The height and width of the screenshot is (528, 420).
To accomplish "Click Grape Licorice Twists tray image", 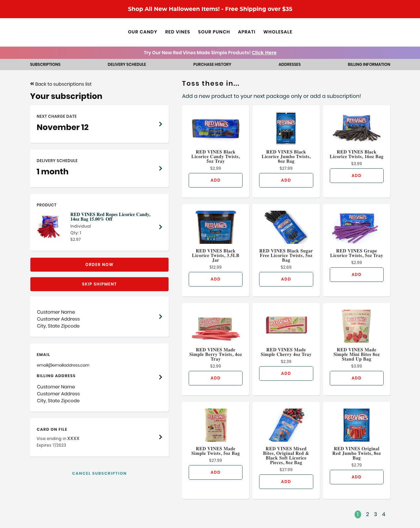I will tap(356, 227).
